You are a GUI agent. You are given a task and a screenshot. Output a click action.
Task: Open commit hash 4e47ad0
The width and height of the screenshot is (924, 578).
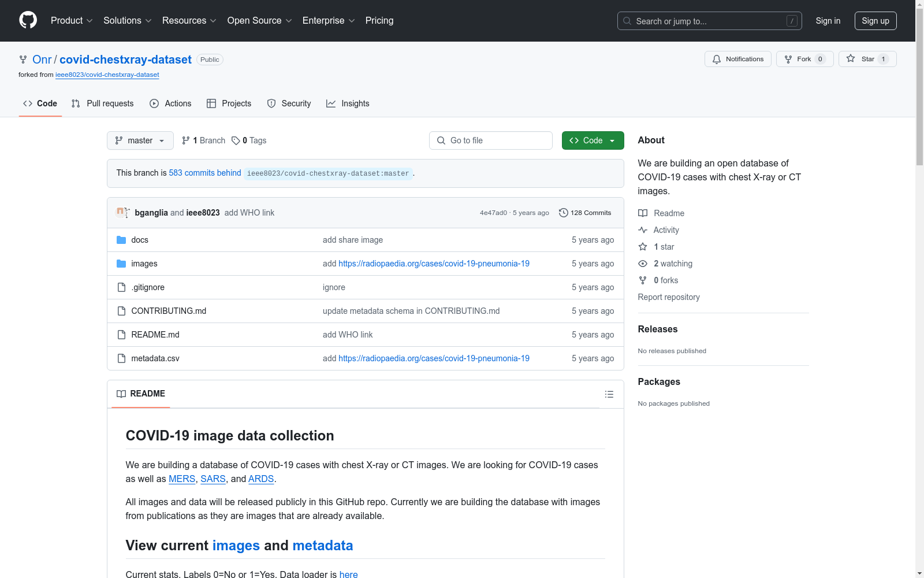[x=493, y=213]
